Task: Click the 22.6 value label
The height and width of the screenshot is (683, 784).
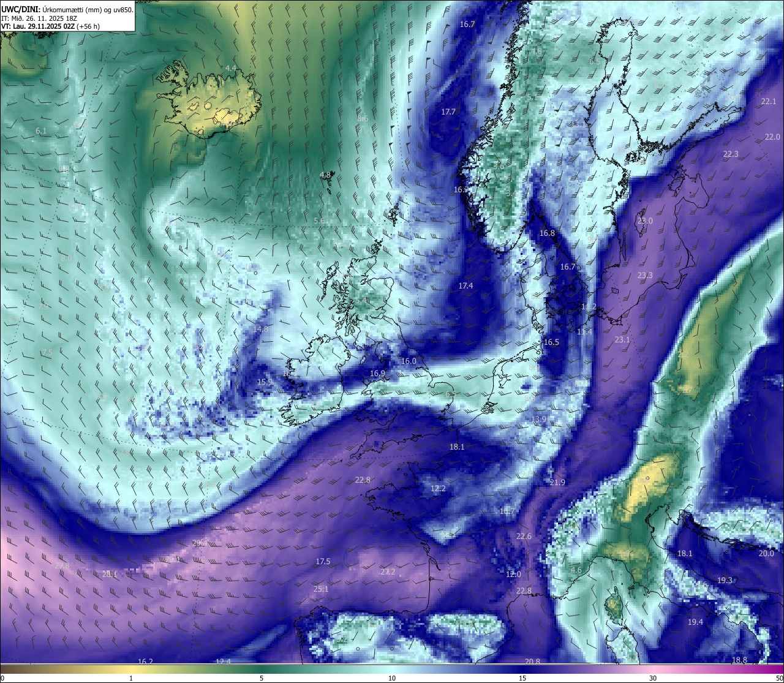Action: [x=524, y=537]
